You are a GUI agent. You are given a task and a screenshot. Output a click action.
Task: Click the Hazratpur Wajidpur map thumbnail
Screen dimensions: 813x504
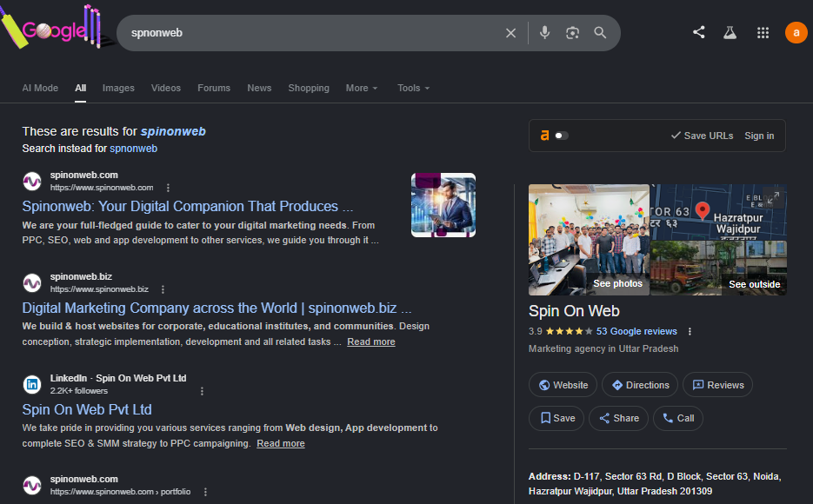tap(718, 212)
